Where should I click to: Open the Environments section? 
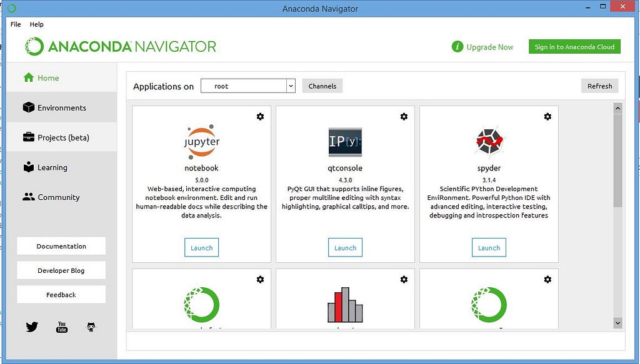pyautogui.click(x=62, y=107)
